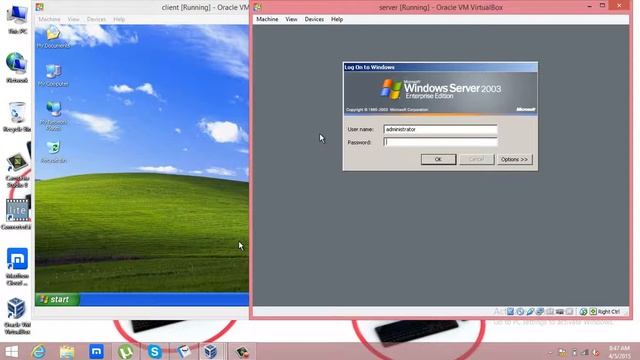640x360 pixels.
Task: Switch to VirtualBox cube icon on taskbar
Action: (211, 351)
